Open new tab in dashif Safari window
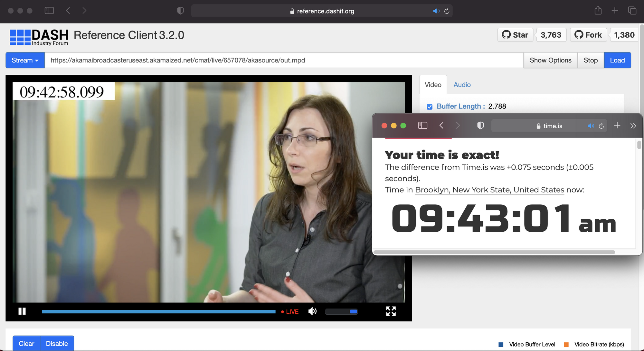The image size is (644, 351). coord(615,10)
